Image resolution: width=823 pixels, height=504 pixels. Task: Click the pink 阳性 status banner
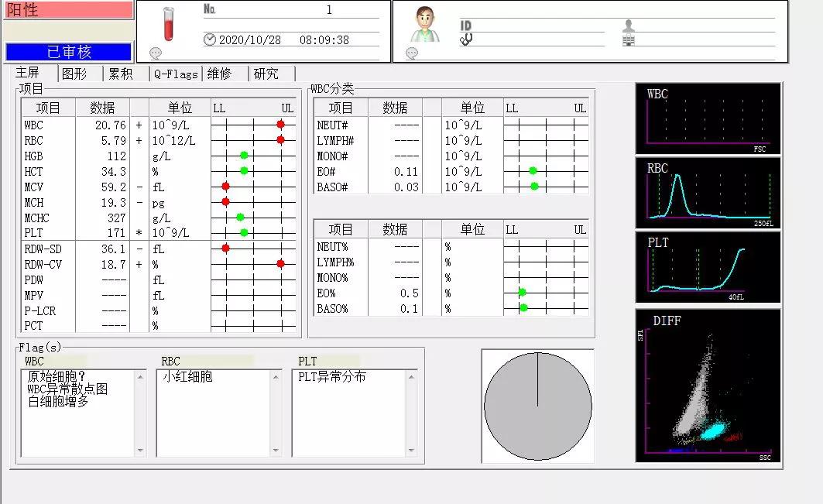(68, 9)
